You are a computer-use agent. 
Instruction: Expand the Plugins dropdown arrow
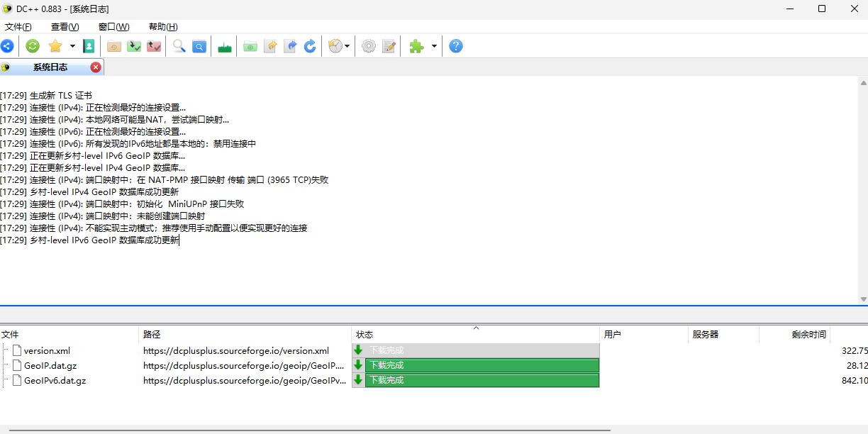pyautogui.click(x=434, y=46)
